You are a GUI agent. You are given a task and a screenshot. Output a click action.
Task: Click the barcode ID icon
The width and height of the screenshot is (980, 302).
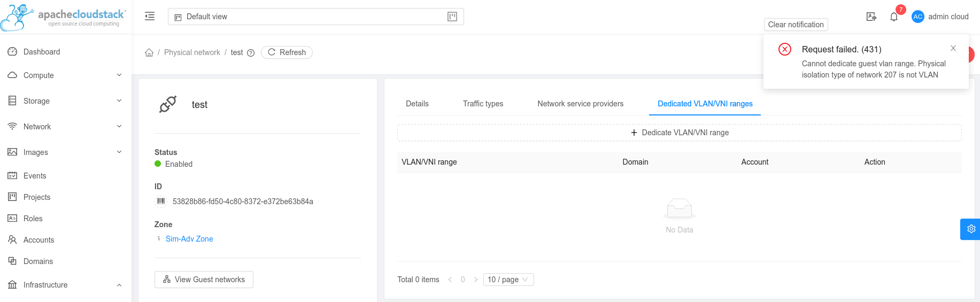click(x=161, y=202)
